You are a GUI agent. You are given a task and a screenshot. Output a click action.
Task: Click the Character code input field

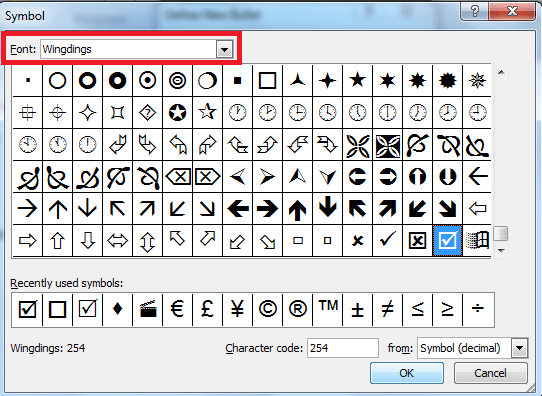pos(343,348)
